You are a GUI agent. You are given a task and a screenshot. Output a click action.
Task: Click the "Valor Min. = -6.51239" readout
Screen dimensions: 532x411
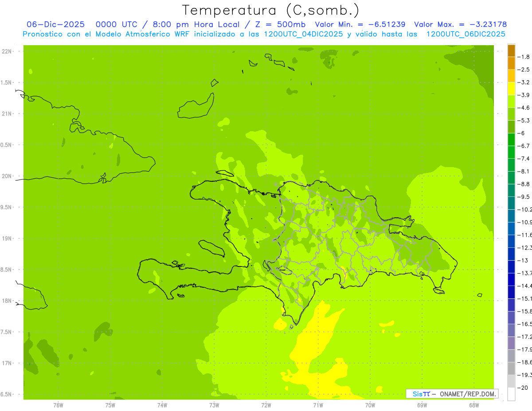click(360, 24)
